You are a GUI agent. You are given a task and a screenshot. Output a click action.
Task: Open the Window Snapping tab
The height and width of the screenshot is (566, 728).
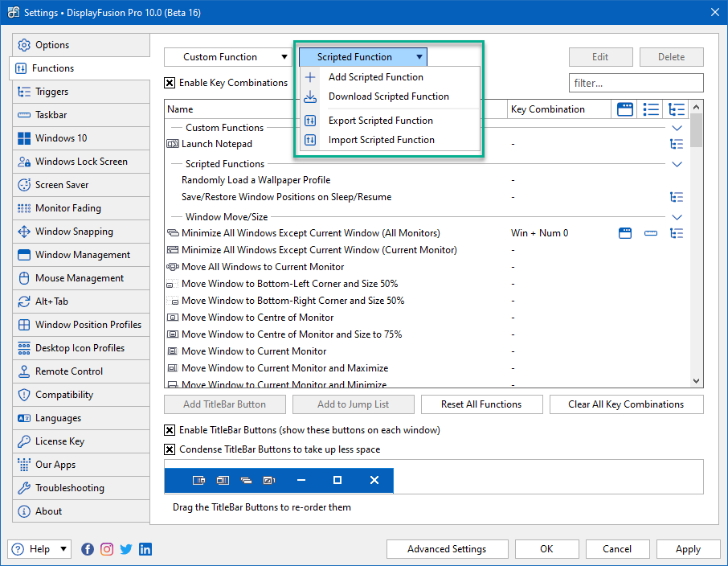[x=81, y=232]
